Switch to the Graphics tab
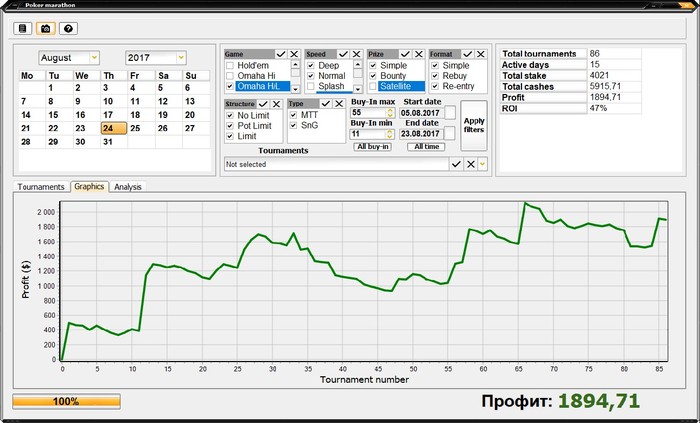This screenshot has width=700, height=423. [x=89, y=187]
